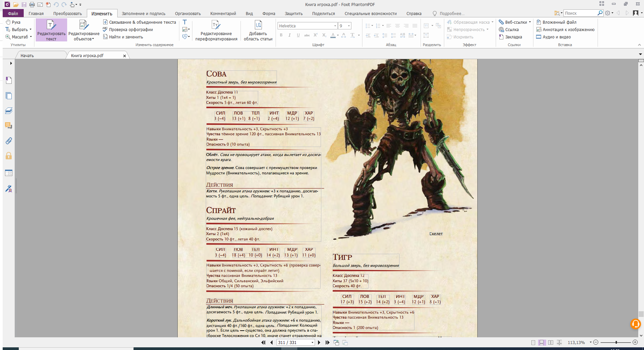Open the Bookmarks side panel
This screenshot has height=350, width=644.
pos(9,80)
